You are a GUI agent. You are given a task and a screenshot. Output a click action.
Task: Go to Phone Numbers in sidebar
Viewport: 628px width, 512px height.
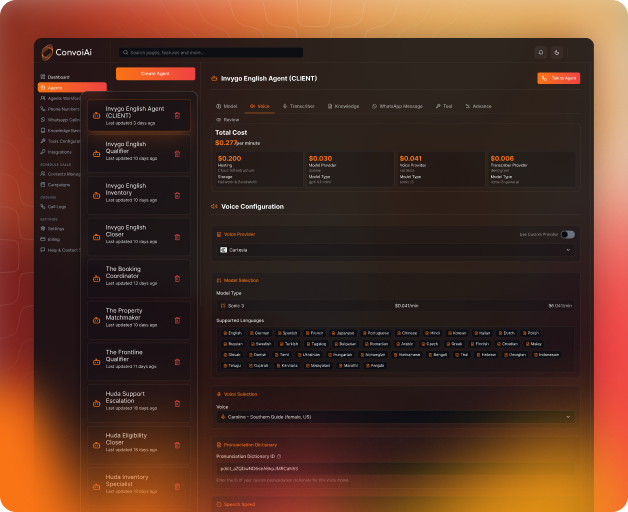[x=60, y=109]
